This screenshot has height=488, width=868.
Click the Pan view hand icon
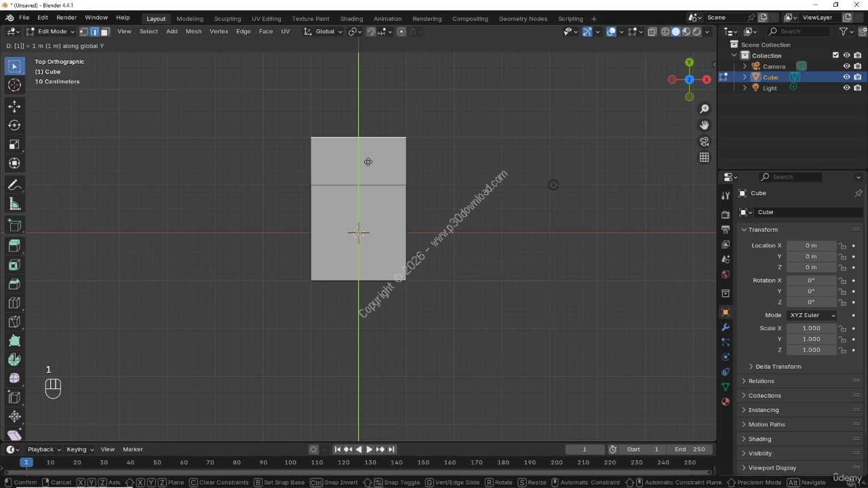click(705, 125)
